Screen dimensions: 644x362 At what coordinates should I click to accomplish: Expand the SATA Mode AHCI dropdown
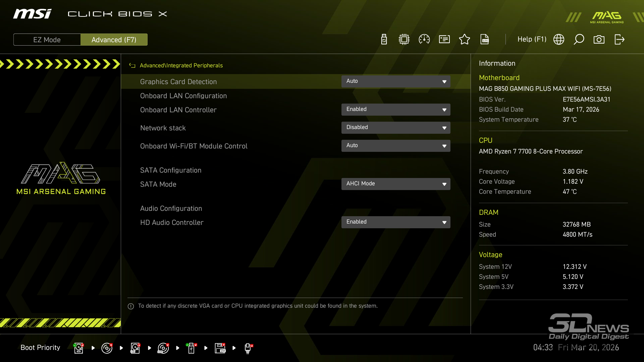pyautogui.click(x=396, y=184)
